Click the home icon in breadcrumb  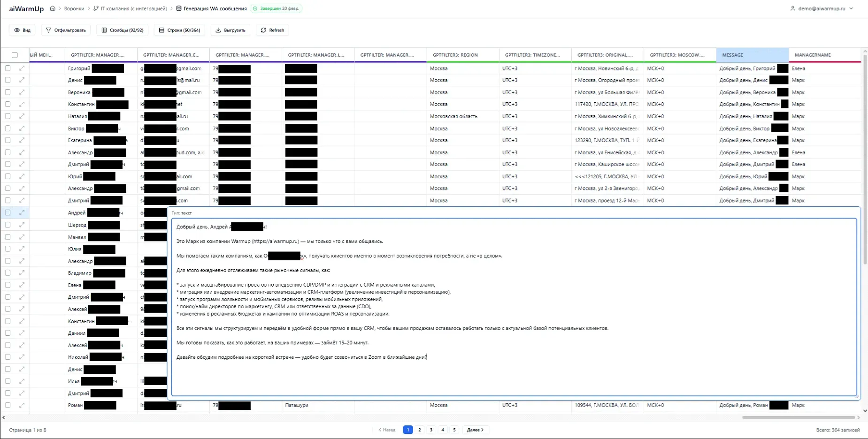53,8
